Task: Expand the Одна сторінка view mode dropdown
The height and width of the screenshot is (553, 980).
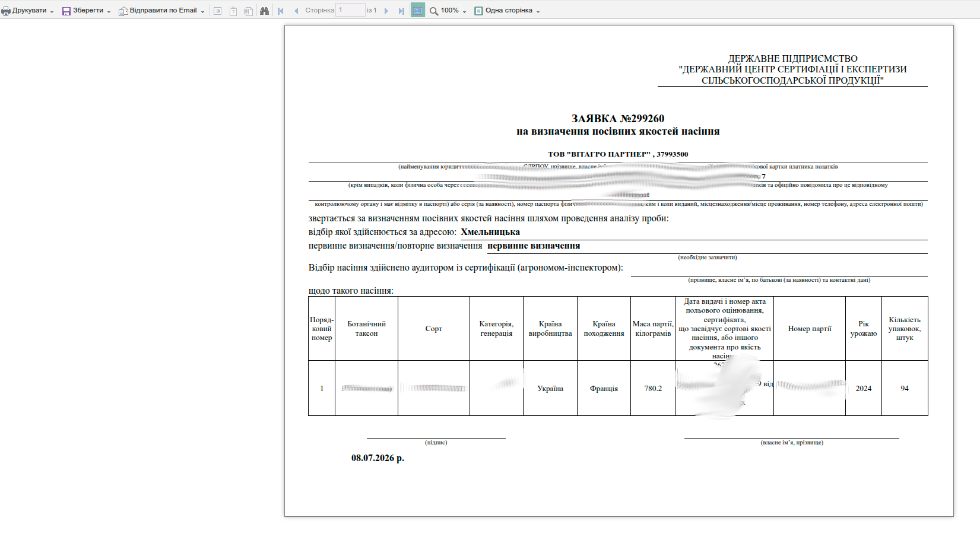Action: pyautogui.click(x=538, y=12)
